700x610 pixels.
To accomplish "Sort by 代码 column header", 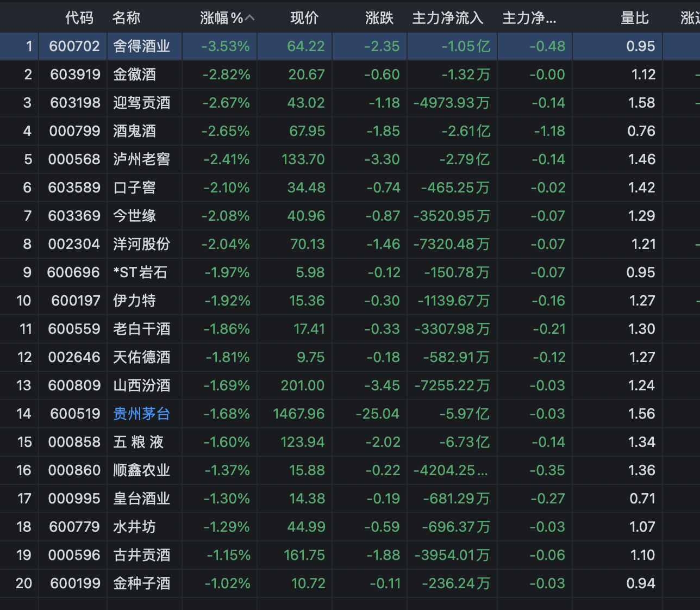I will pyautogui.click(x=79, y=18).
